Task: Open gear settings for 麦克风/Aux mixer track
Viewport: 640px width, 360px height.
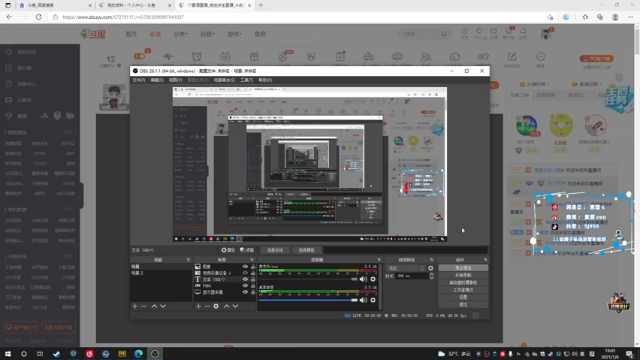Action: 373,279
